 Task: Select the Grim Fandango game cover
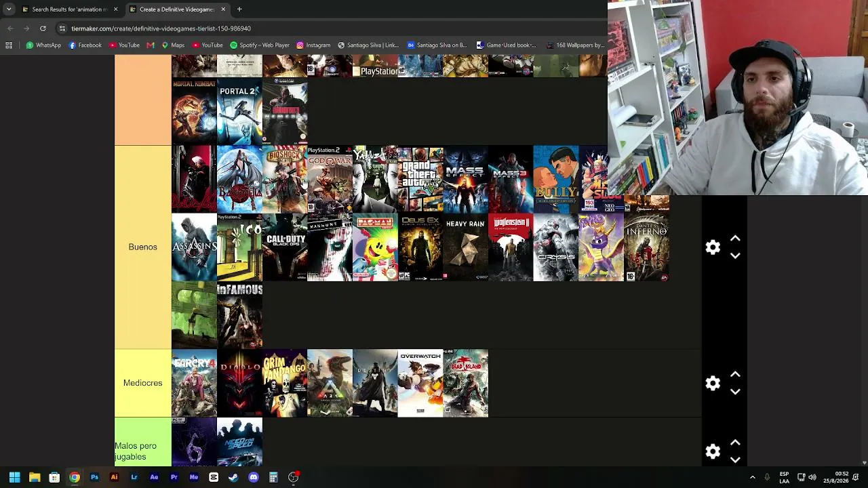pyautogui.click(x=285, y=383)
